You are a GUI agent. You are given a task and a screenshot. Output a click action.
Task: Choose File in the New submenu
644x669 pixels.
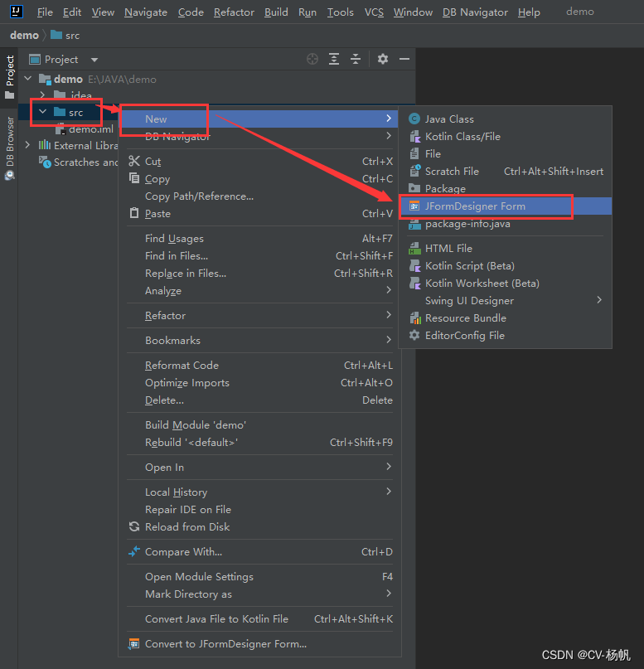coord(506,153)
